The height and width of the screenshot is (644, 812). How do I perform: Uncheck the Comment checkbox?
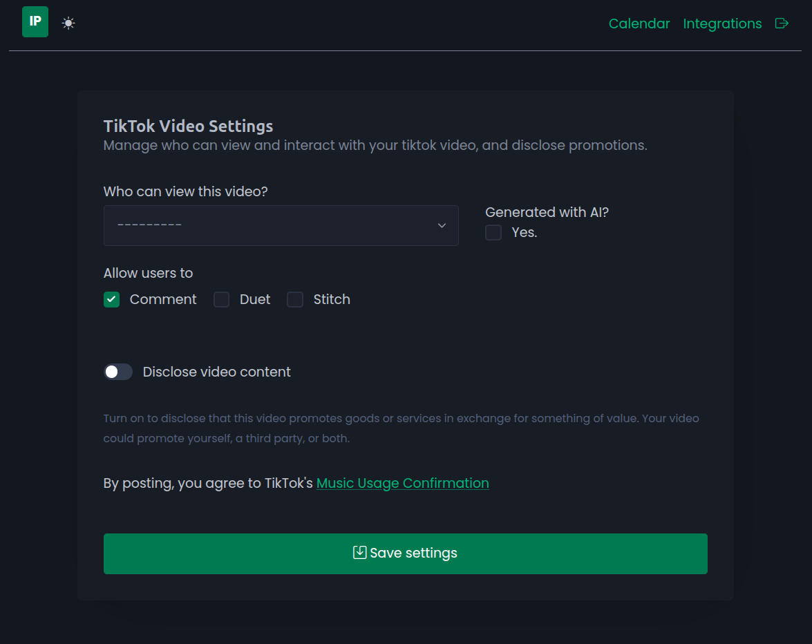(111, 299)
